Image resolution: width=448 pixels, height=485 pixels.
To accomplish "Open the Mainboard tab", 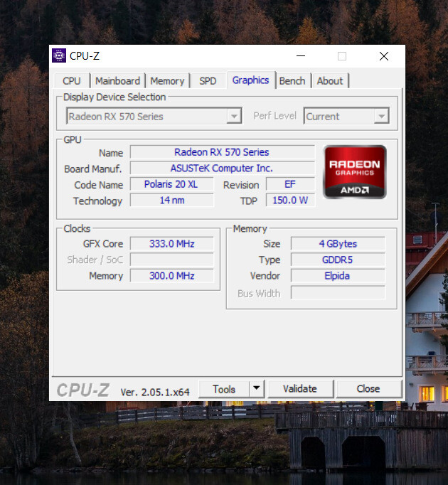I will [117, 81].
